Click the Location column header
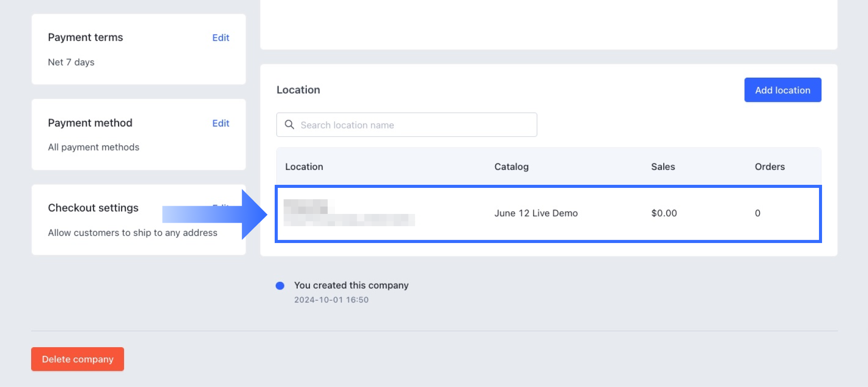 coord(304,167)
